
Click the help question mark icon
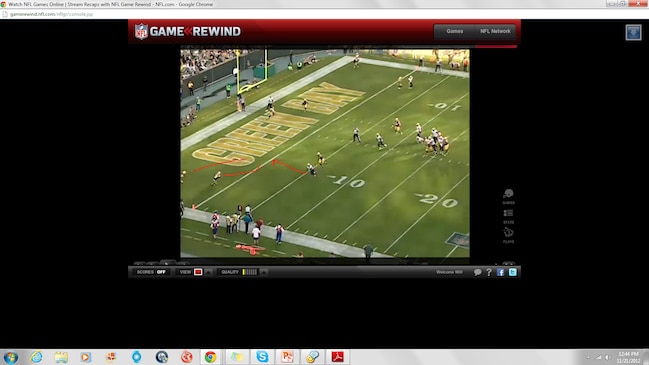click(489, 272)
